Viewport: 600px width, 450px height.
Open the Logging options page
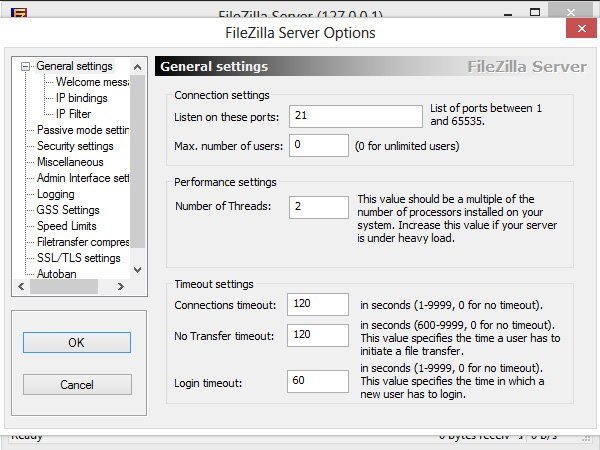(55, 194)
